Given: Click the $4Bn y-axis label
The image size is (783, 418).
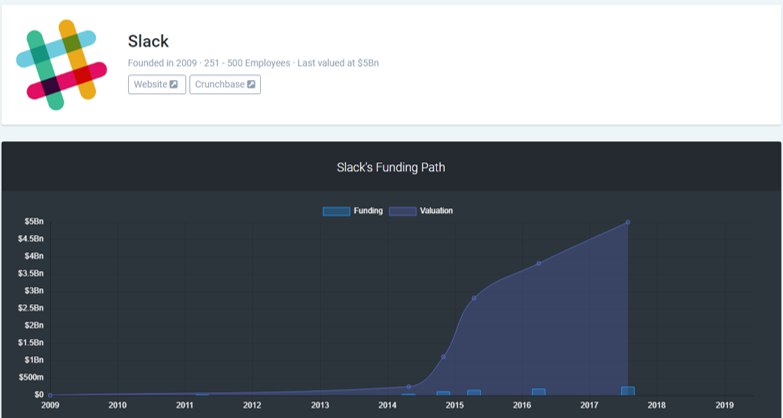Looking at the screenshot, I should coord(34,256).
